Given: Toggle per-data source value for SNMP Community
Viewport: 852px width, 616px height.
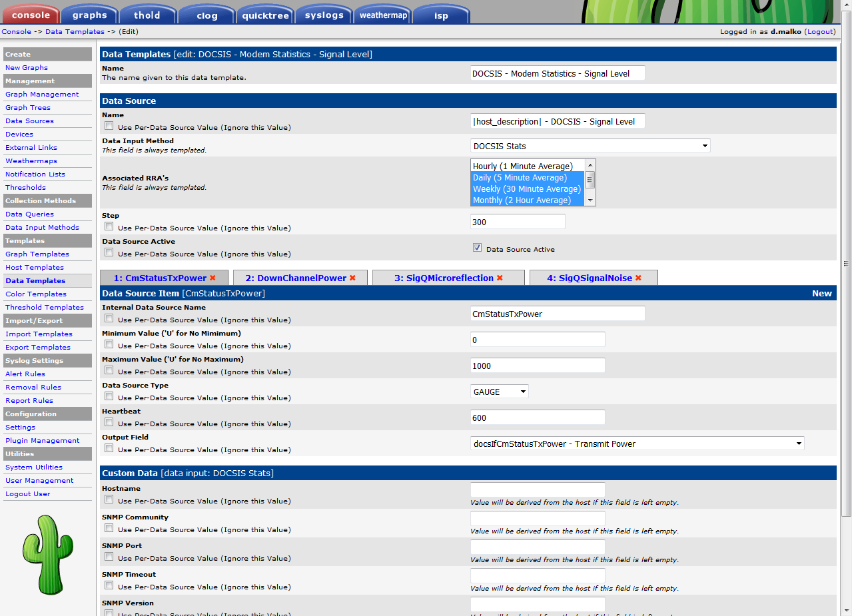Looking at the screenshot, I should click(x=109, y=529).
